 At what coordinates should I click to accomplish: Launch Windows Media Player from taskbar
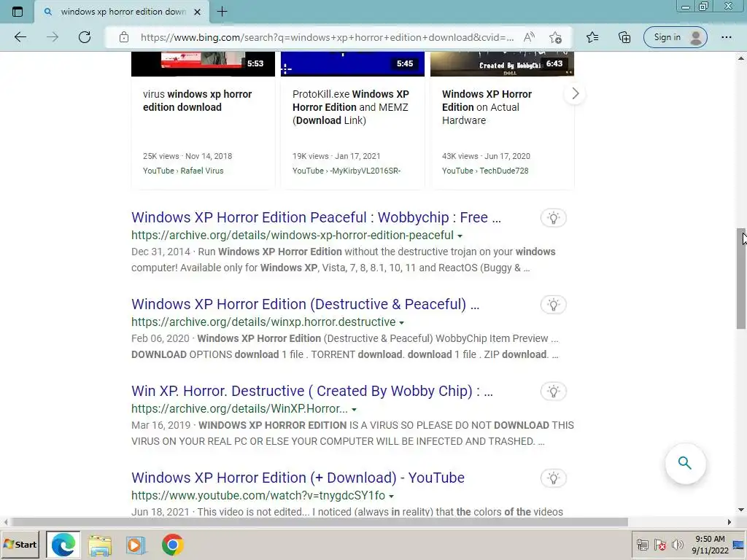(135, 545)
